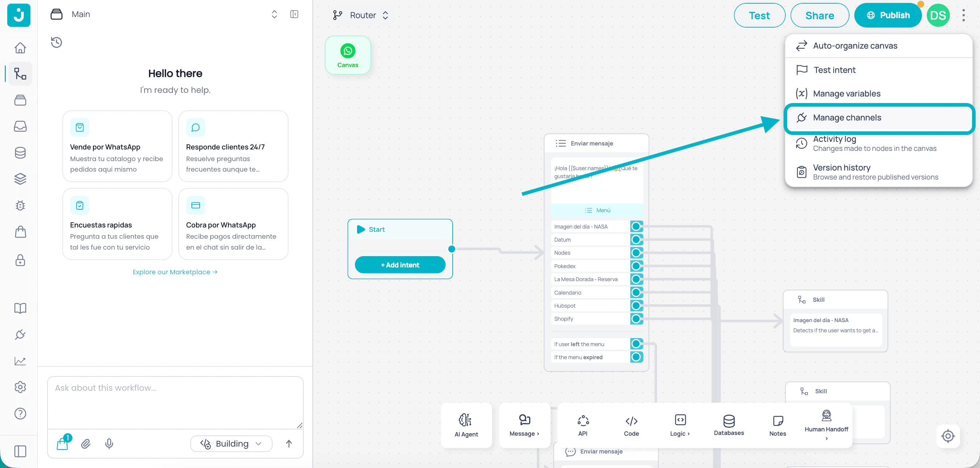Expand the Router selector dropdown
Image resolution: width=980 pixels, height=468 pixels.
pos(385,15)
